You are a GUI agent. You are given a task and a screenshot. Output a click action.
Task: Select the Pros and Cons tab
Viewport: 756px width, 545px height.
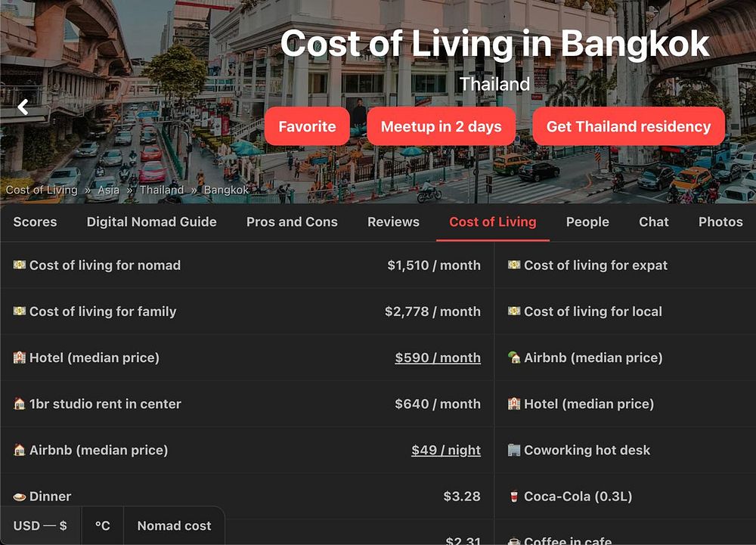click(292, 221)
